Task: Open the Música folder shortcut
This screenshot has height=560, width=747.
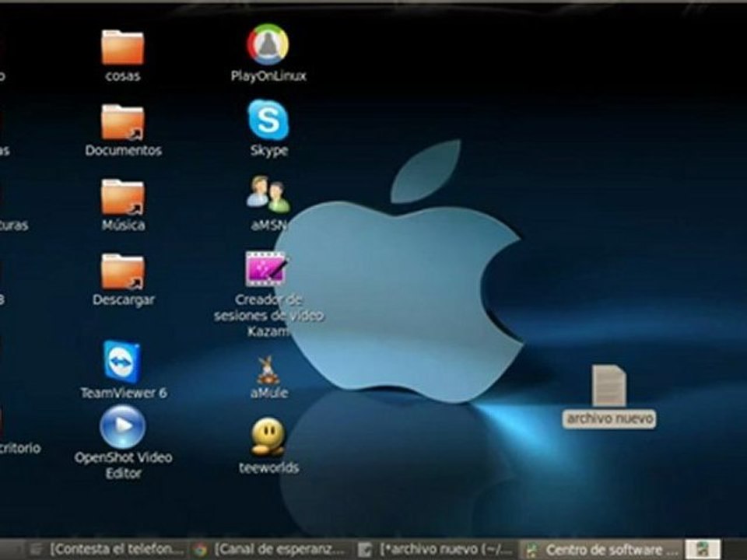Action: pos(122,197)
